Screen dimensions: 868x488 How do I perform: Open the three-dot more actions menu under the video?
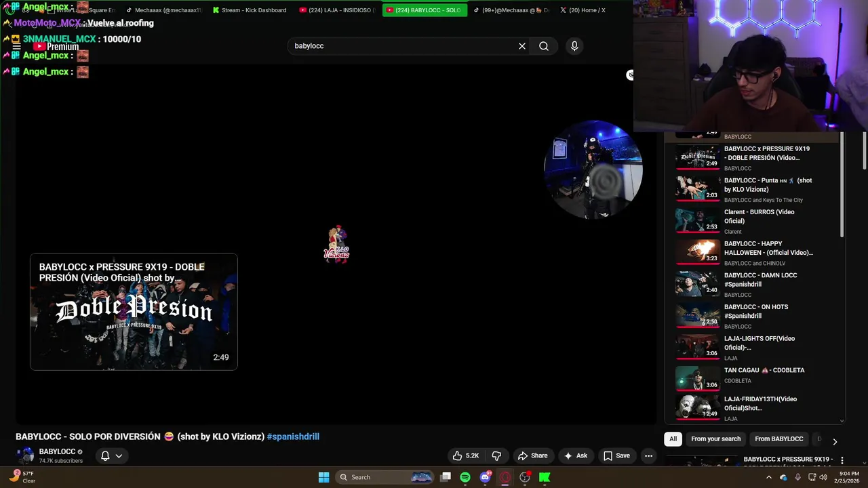tap(648, 455)
